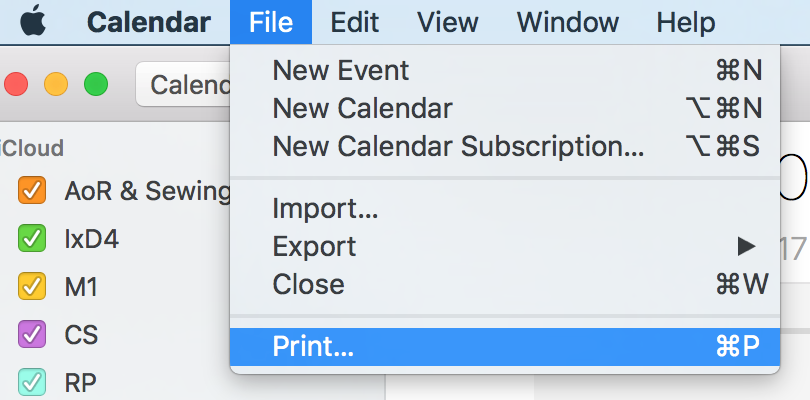Click the green fullscreen window button
Image resolution: width=810 pixels, height=400 pixels.
tap(95, 85)
